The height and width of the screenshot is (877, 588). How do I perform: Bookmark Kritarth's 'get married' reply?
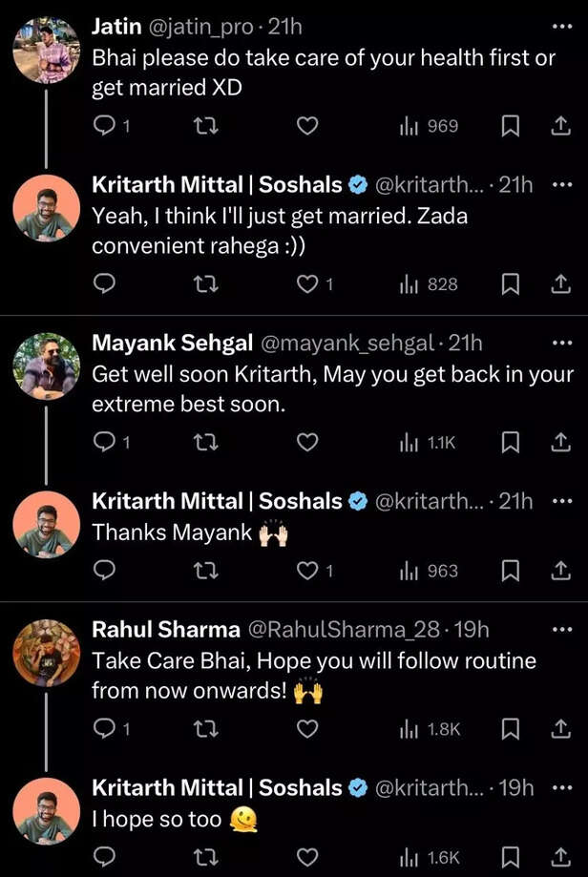coord(512,283)
